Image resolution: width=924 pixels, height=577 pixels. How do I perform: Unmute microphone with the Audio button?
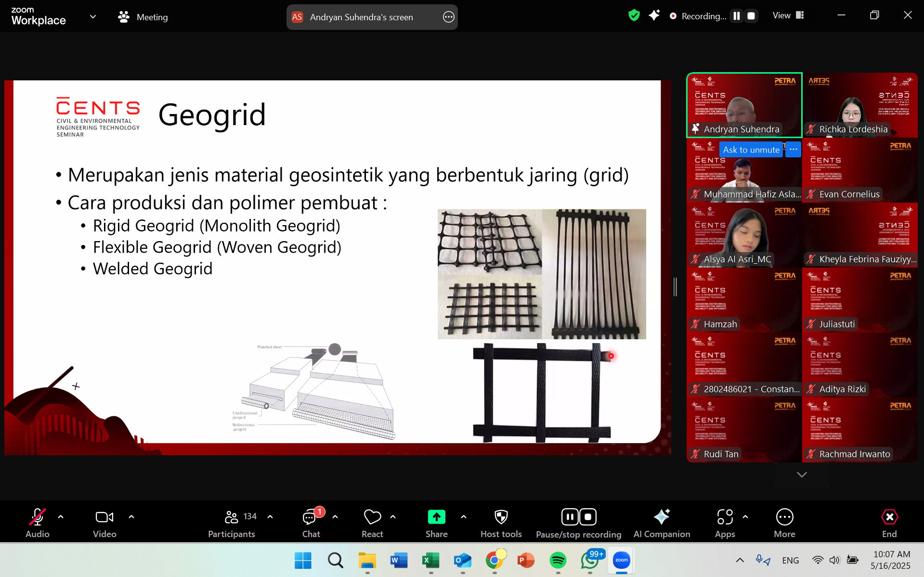point(38,523)
